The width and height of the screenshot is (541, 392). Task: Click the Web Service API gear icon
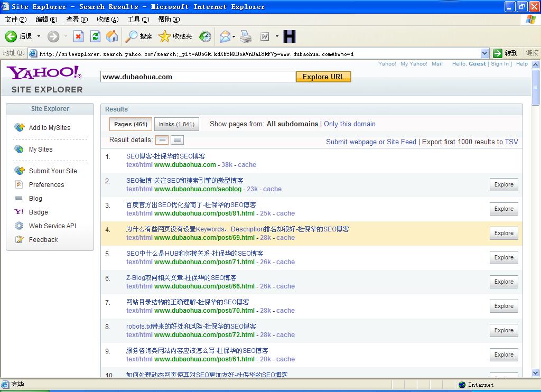pyautogui.click(x=19, y=226)
